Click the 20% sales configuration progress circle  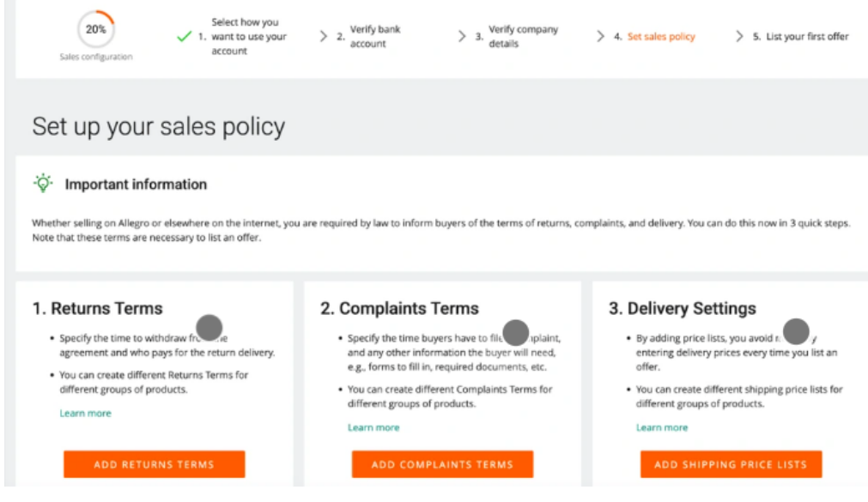click(x=95, y=29)
